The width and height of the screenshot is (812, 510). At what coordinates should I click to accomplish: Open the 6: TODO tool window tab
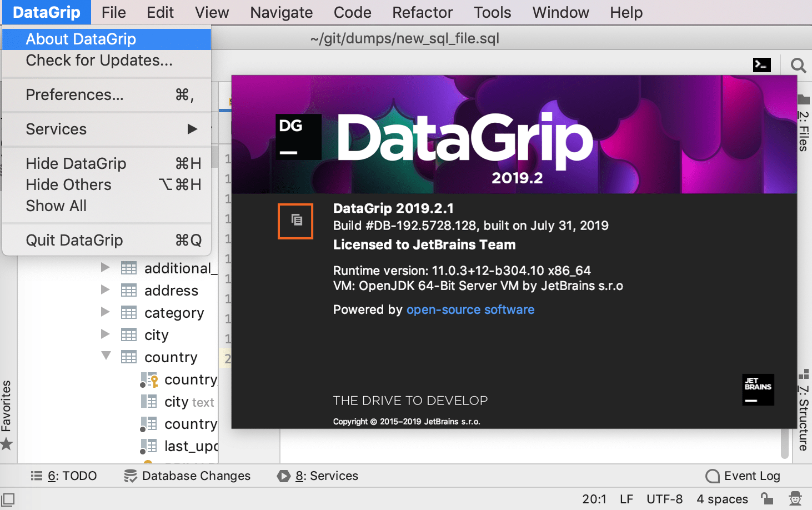[x=64, y=476]
